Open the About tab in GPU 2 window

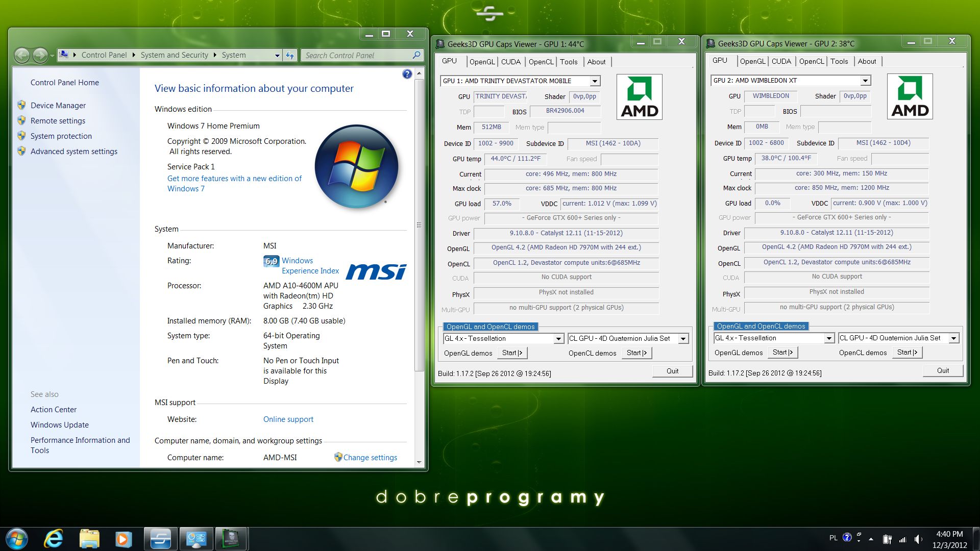867,61
